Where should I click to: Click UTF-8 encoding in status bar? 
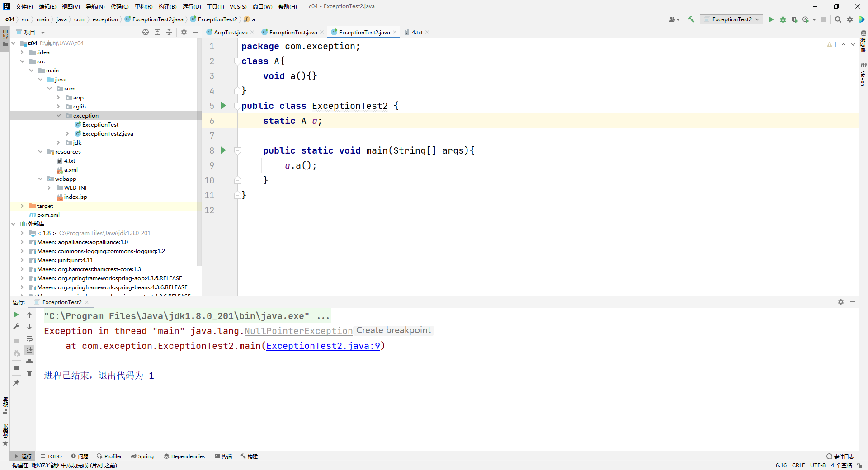click(817, 465)
